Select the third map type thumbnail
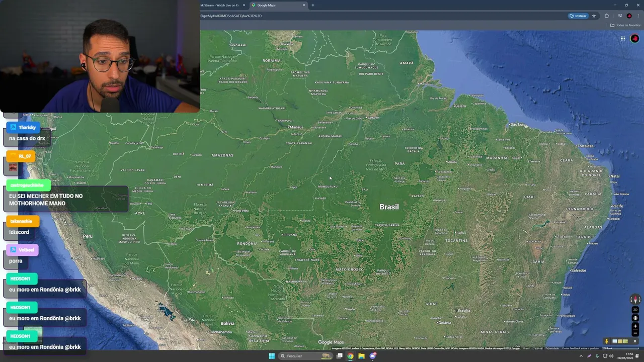The width and height of the screenshot is (644, 362). click(625, 341)
